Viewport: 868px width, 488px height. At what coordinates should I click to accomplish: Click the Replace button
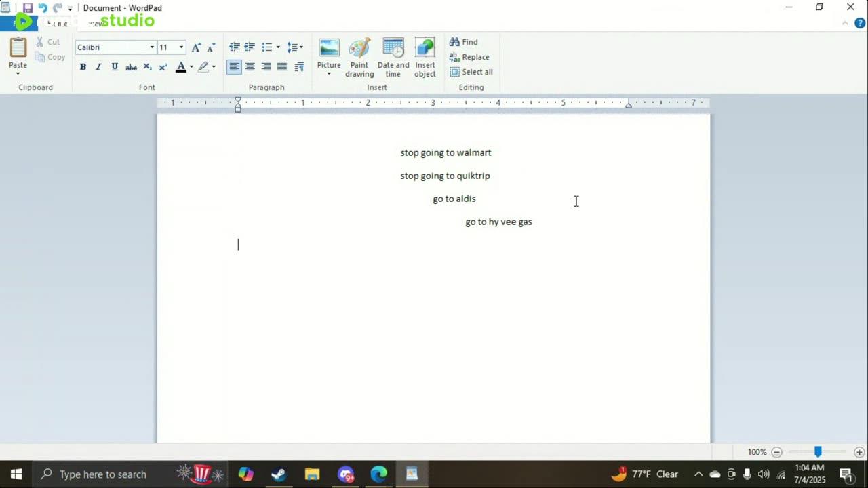tap(469, 57)
